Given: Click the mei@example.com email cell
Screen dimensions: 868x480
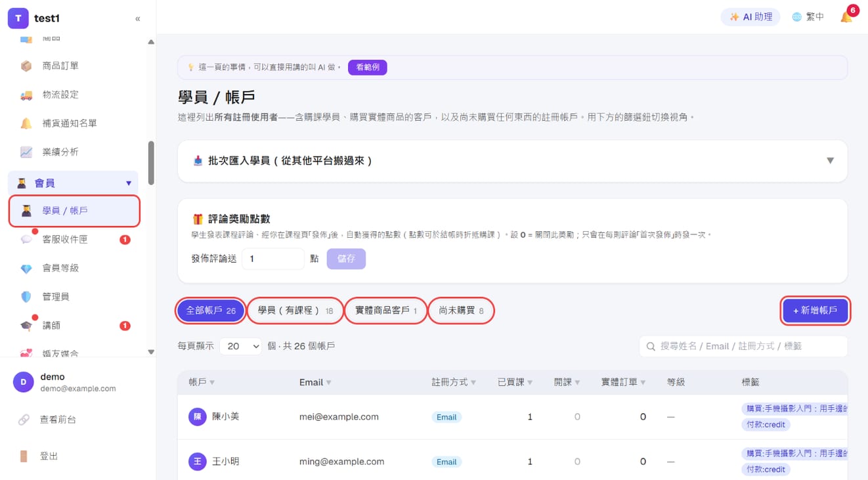Looking at the screenshot, I should [x=339, y=417].
